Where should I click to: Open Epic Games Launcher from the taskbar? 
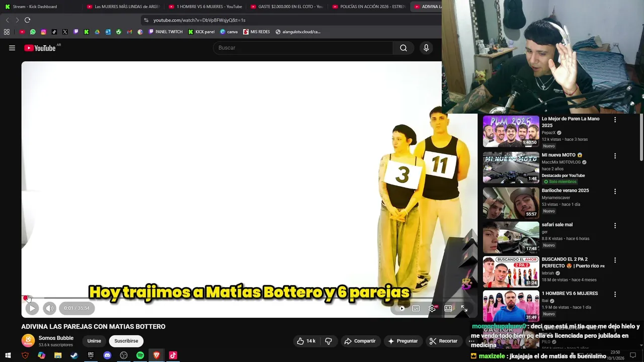[91, 355]
